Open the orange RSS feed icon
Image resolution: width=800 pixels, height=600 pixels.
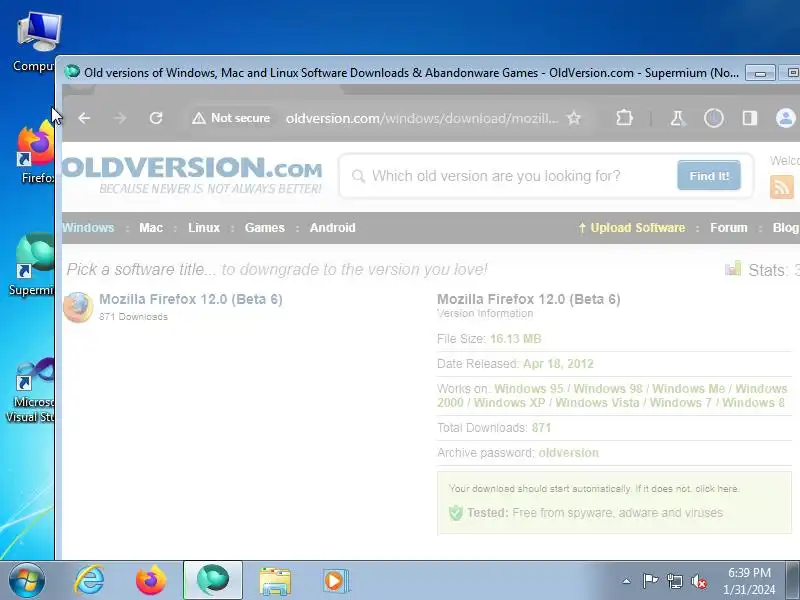pos(782,187)
